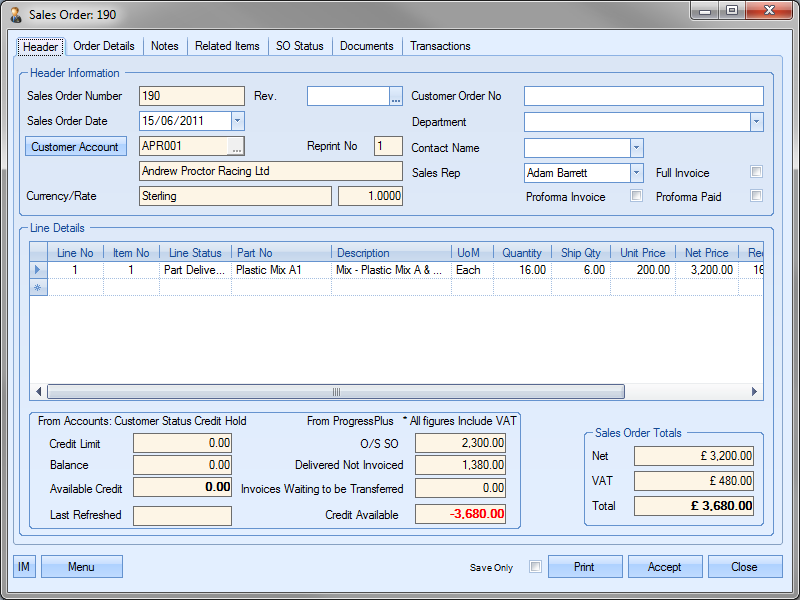
Task: Open the Sales Rep dropdown
Action: [637, 173]
